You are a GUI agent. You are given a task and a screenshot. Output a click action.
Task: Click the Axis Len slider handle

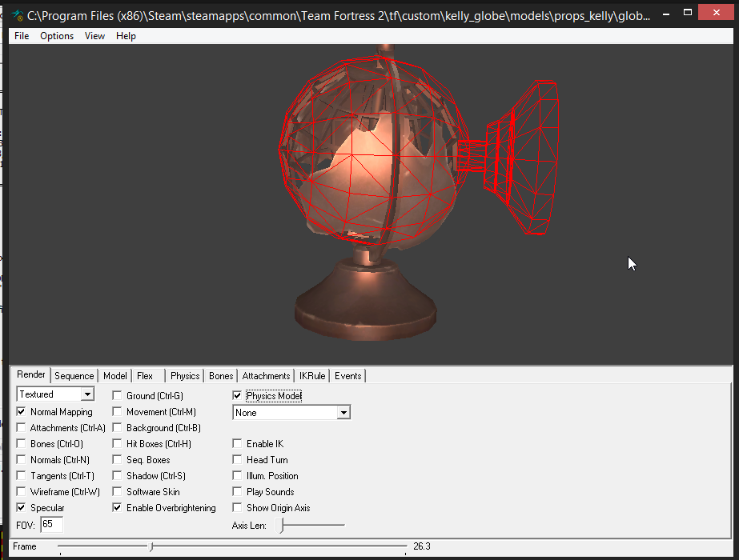pyautogui.click(x=281, y=526)
